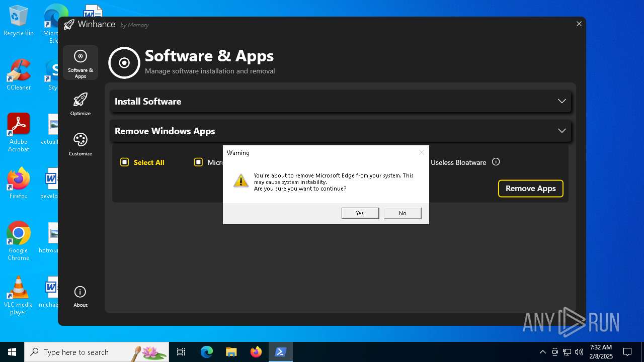Go to the Customize section
The height and width of the screenshot is (362, 644).
80,144
